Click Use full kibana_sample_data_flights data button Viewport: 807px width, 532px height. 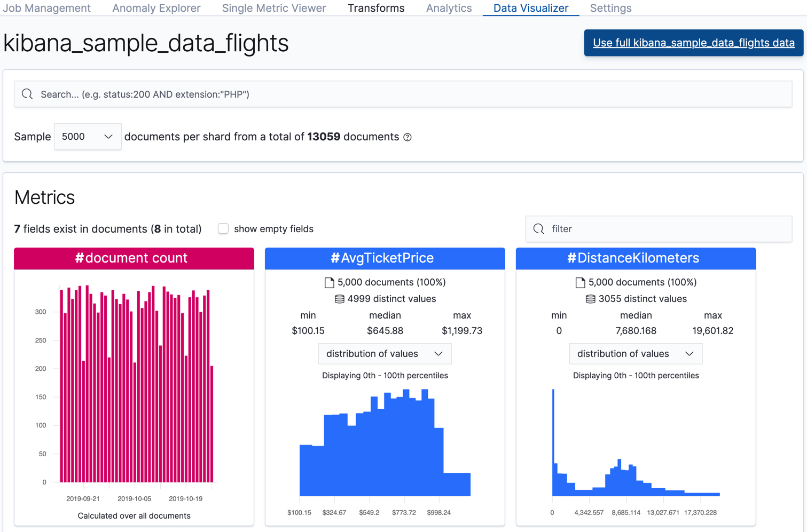(x=693, y=43)
